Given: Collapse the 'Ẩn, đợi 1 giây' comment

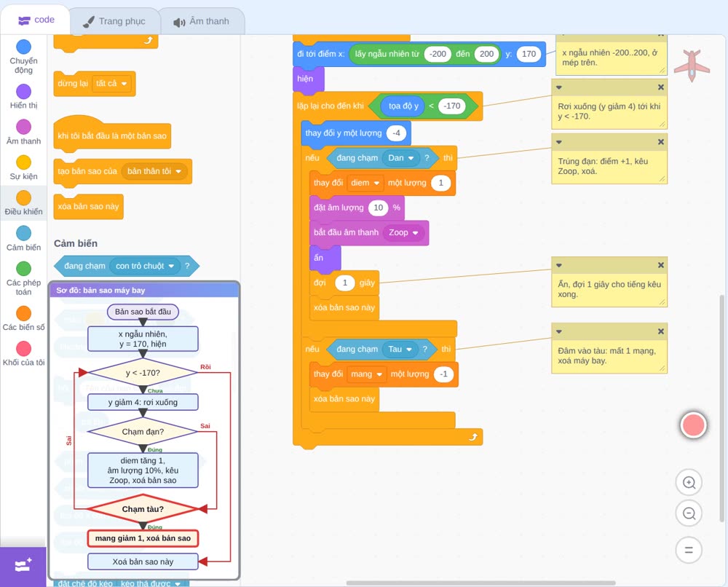Looking at the screenshot, I should pyautogui.click(x=559, y=265).
